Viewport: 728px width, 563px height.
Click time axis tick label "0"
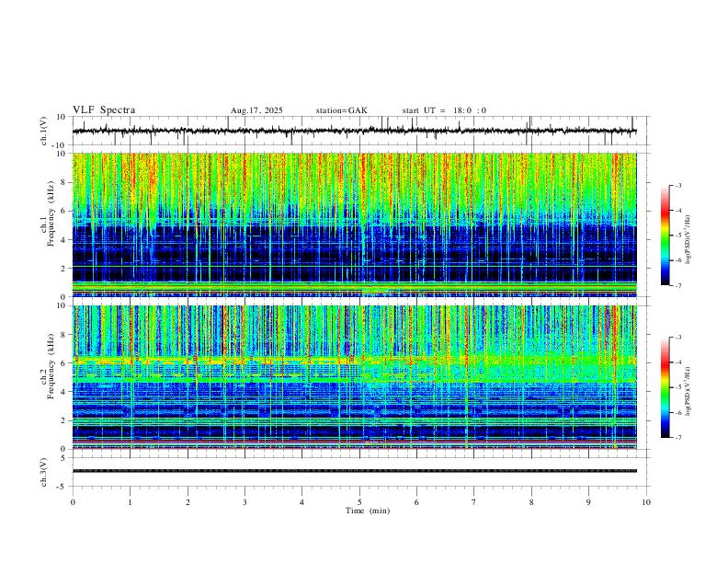pyautogui.click(x=73, y=502)
